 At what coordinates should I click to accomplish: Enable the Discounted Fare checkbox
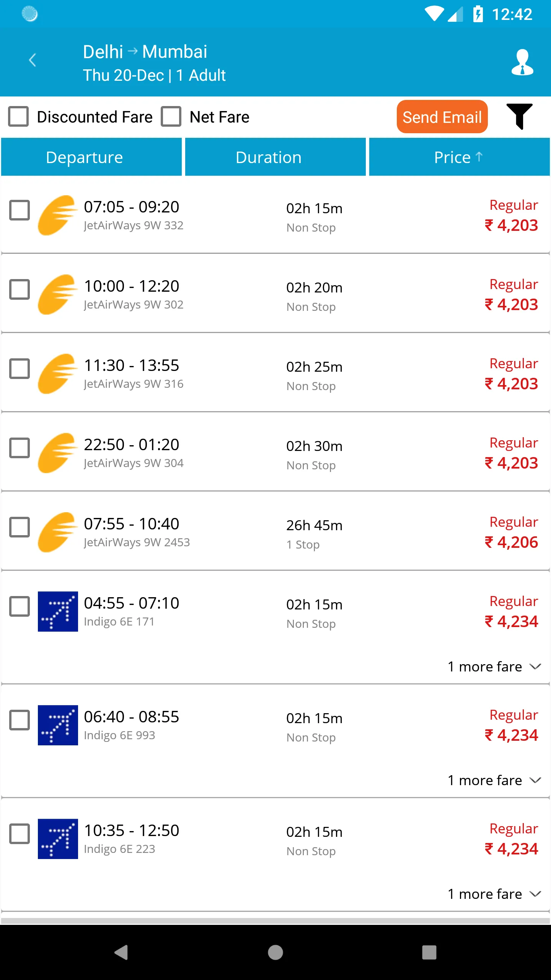tap(19, 116)
